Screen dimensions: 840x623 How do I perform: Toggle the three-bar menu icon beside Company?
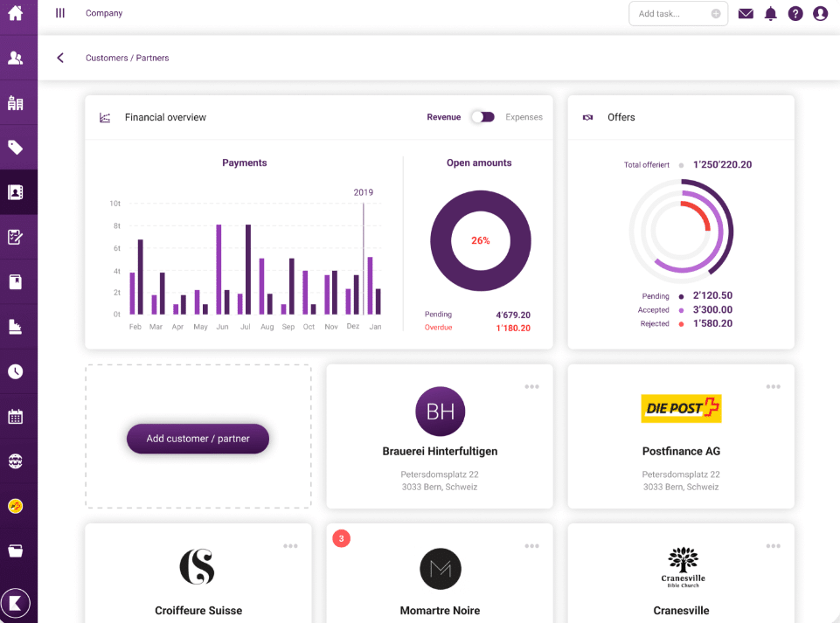point(60,13)
